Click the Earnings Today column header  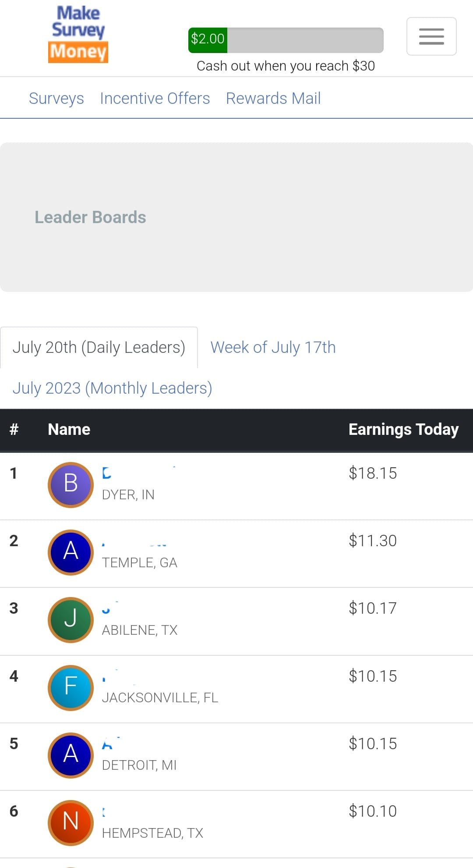point(403,429)
